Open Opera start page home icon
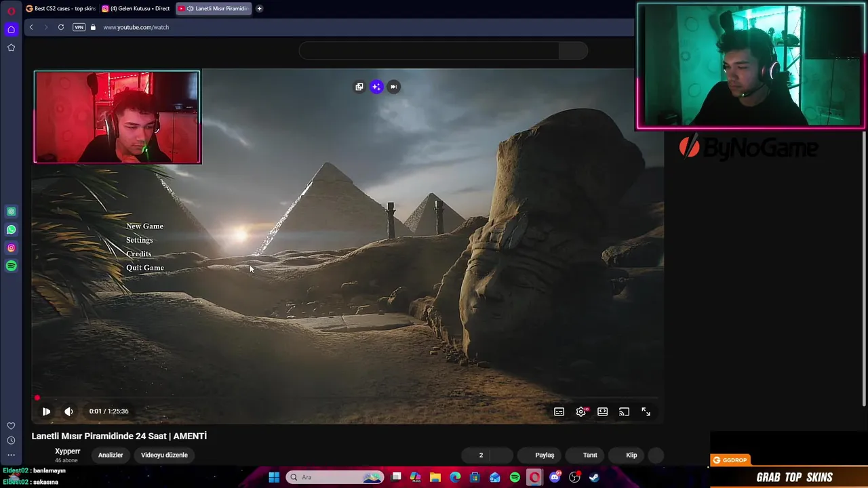Viewport: 868px width, 488px height. coord(11,29)
